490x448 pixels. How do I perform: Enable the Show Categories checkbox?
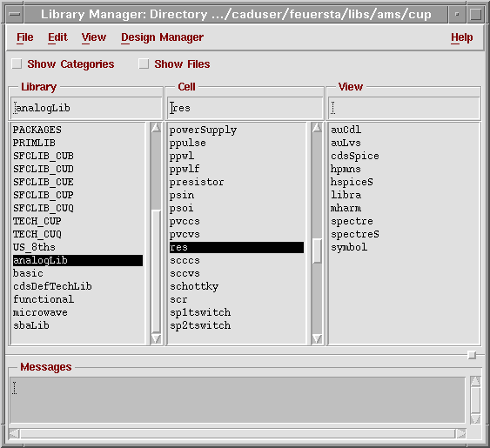pyautogui.click(x=17, y=64)
